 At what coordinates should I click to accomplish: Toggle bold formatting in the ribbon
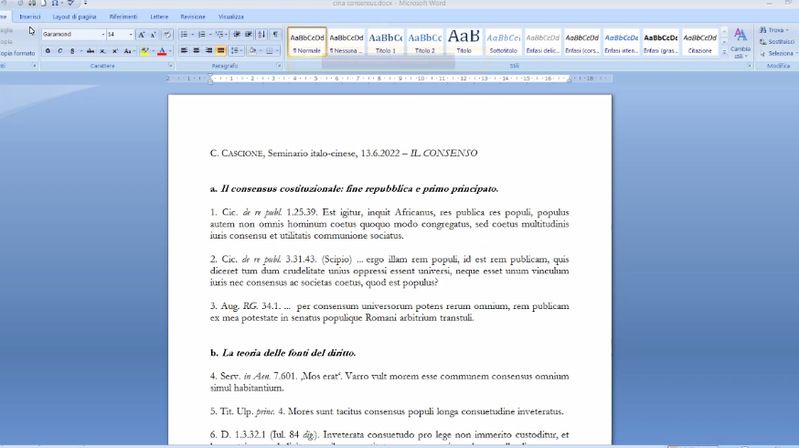(47, 50)
